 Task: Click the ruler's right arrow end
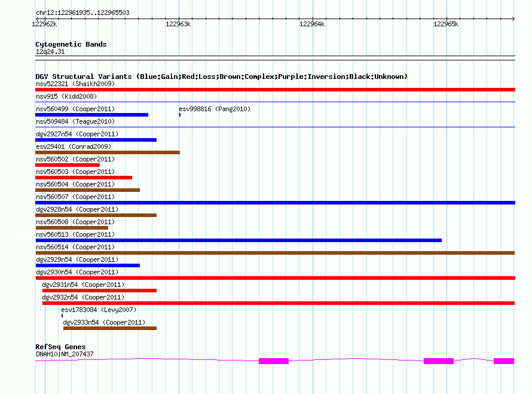513,19
